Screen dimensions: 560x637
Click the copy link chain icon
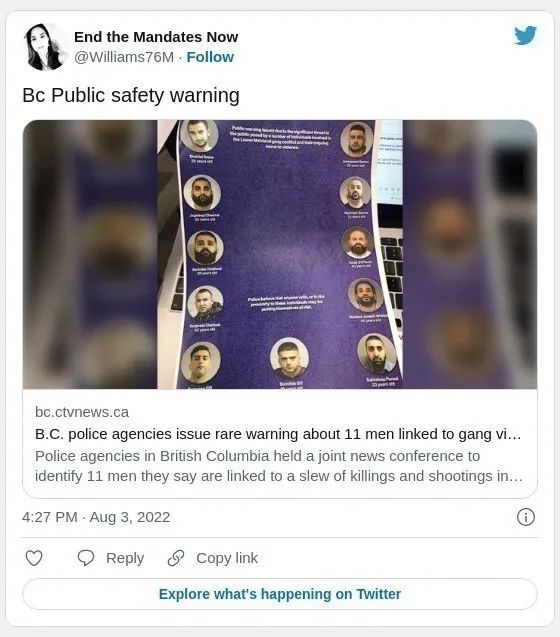(176, 558)
